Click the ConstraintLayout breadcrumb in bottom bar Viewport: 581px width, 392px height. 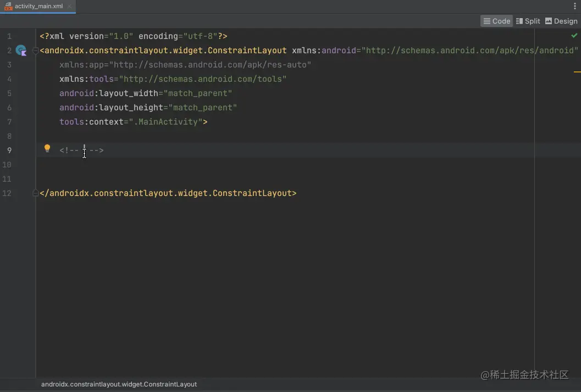point(119,384)
